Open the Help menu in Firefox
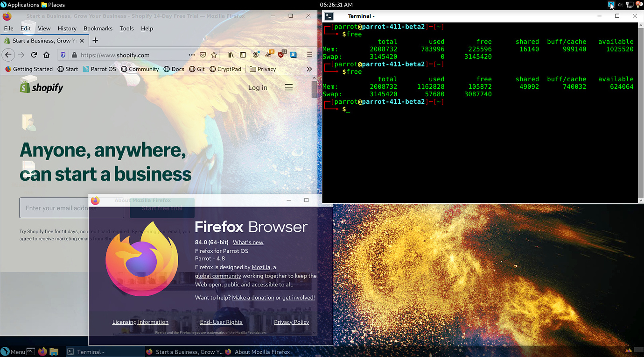This screenshot has width=644, height=357. pos(147,29)
